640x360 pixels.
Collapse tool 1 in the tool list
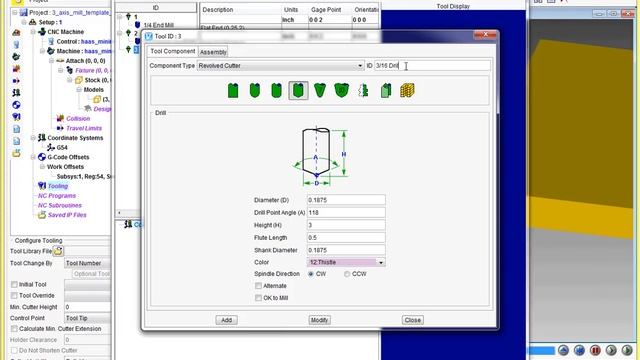point(120,17)
